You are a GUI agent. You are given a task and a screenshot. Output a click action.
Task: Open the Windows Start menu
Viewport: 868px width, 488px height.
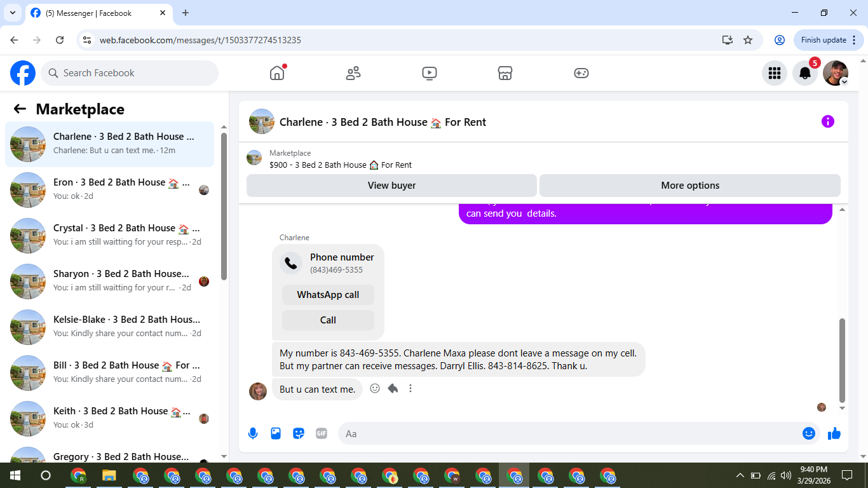tap(15, 475)
